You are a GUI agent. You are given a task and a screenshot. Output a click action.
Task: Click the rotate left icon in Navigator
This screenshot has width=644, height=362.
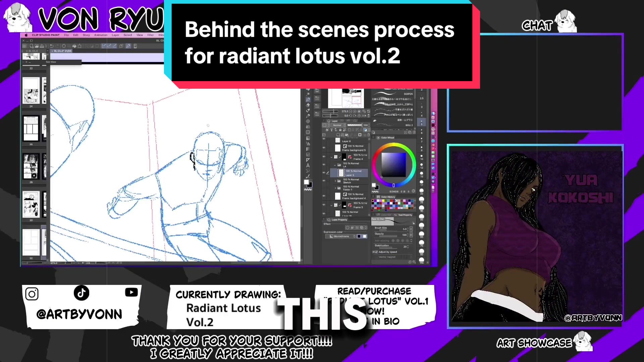351,116
